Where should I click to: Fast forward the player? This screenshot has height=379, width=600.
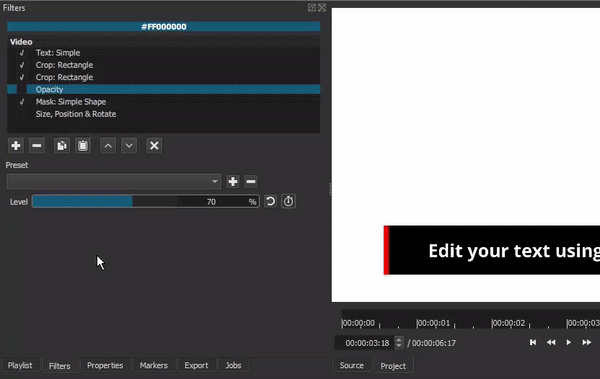pyautogui.click(x=587, y=342)
